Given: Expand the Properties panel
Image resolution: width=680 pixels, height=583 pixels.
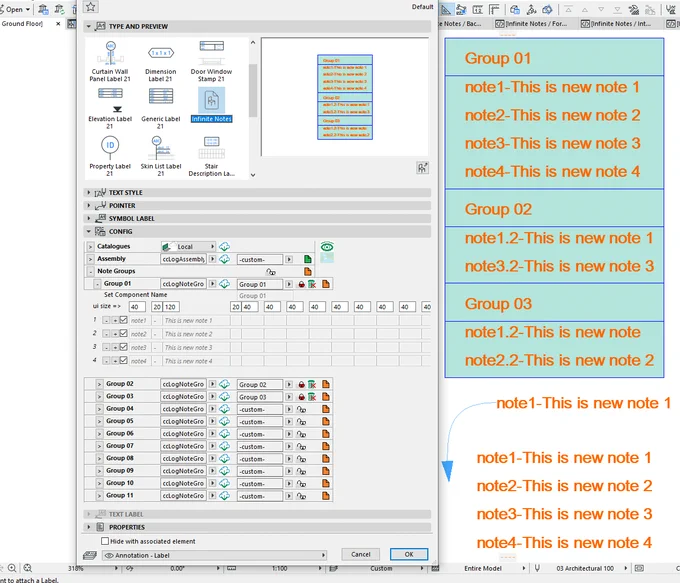Looking at the screenshot, I should pyautogui.click(x=88, y=527).
